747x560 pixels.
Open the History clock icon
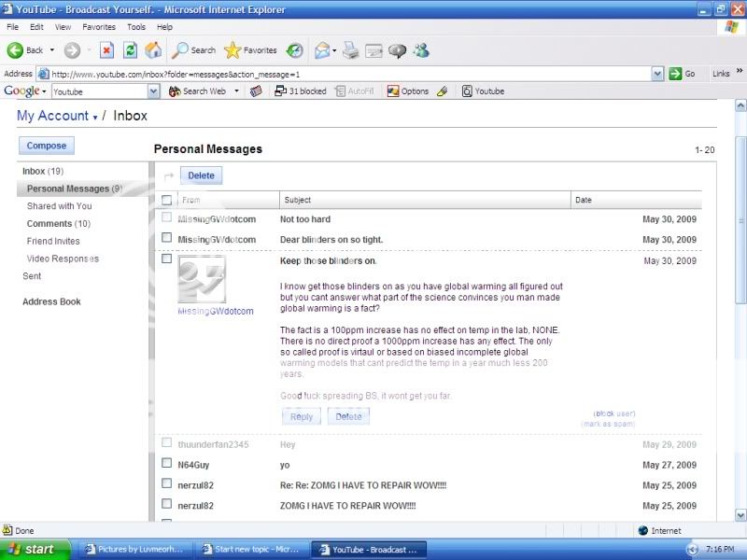[294, 50]
